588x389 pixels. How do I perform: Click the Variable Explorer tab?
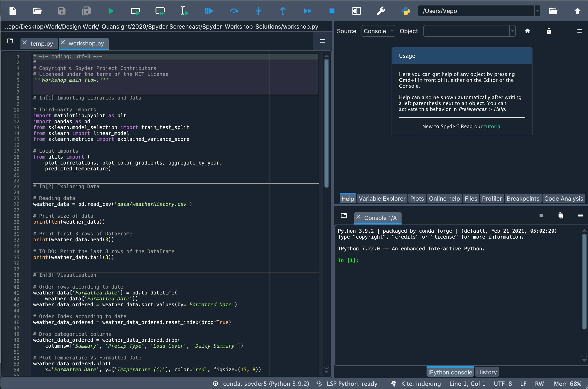[x=381, y=198]
